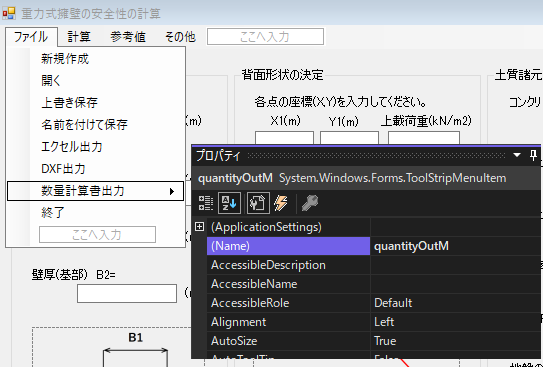This screenshot has width=543, height=367.
Task: Click the True value of AutoSize
Action: pyautogui.click(x=455, y=341)
